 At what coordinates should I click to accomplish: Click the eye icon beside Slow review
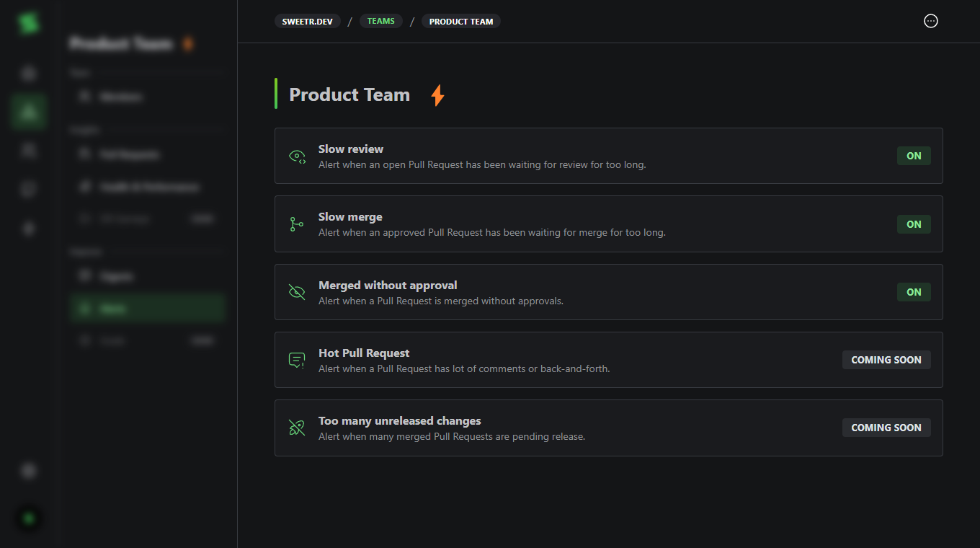(x=297, y=156)
